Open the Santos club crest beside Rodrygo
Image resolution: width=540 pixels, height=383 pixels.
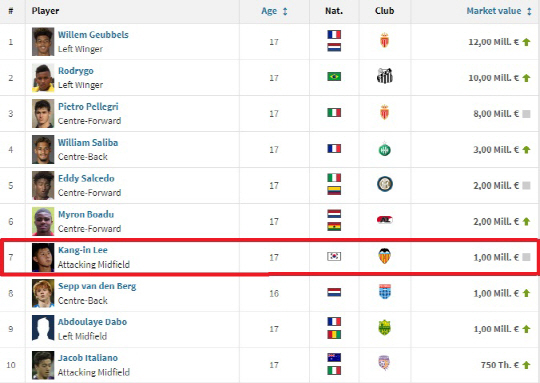tap(384, 76)
